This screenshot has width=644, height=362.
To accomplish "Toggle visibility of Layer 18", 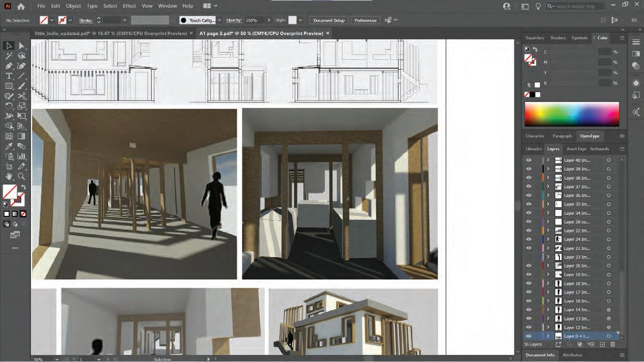I will [x=529, y=283].
